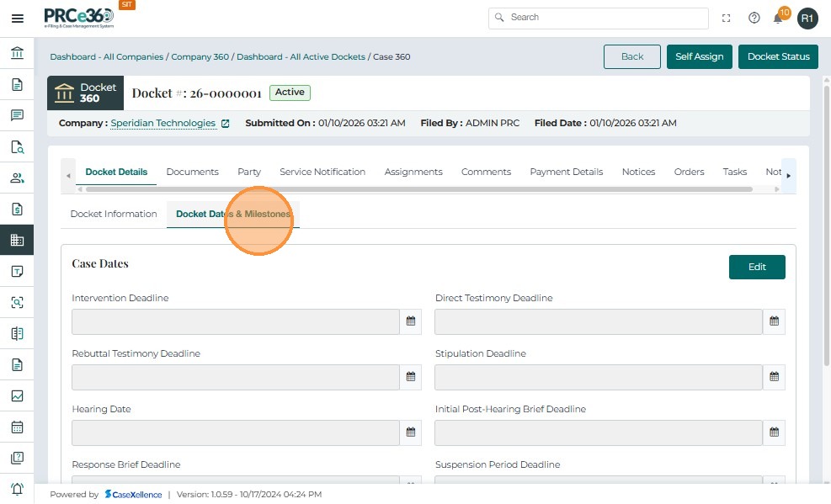Open the calendar icon in sidebar

pos(17,427)
